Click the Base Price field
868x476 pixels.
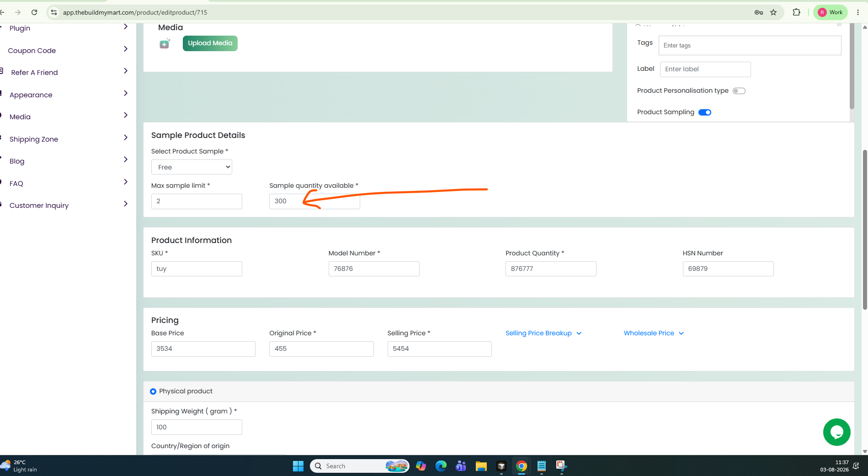pos(203,349)
